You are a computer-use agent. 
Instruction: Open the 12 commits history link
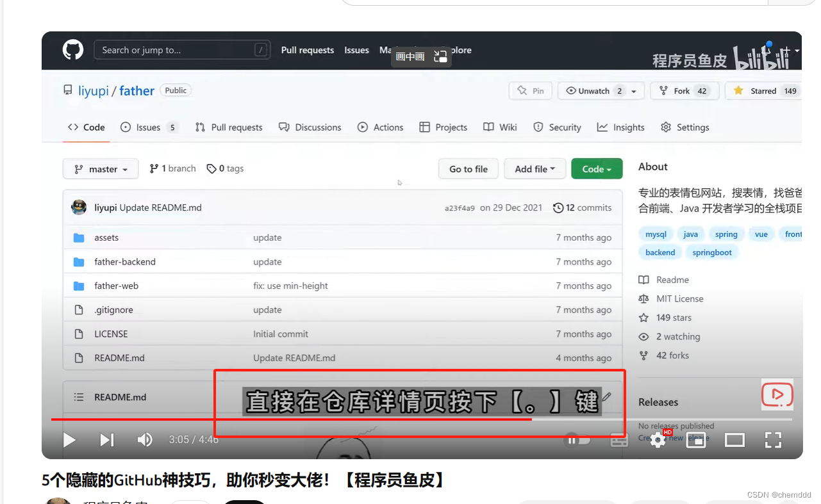point(583,207)
